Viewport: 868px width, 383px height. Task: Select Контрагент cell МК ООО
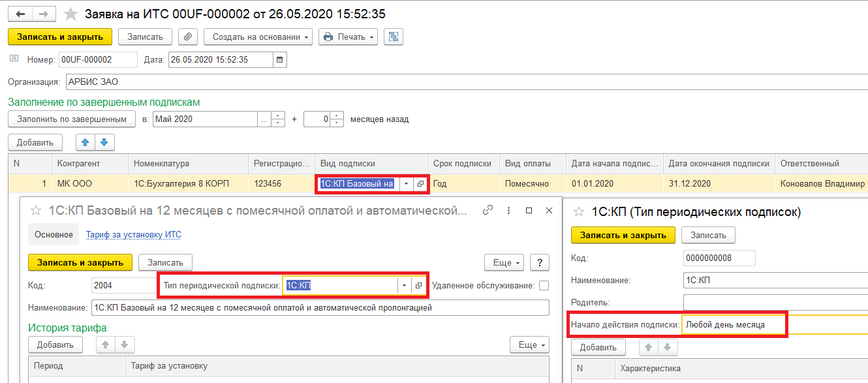pos(89,184)
